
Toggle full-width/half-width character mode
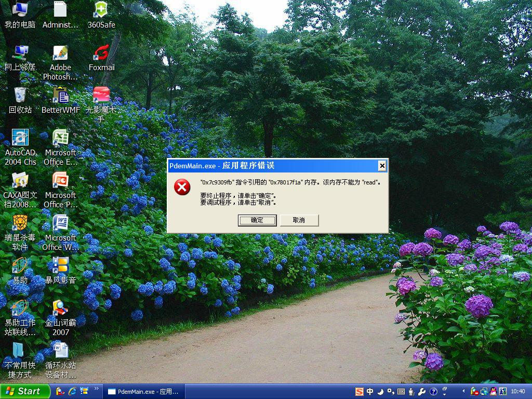pyautogui.click(x=380, y=392)
